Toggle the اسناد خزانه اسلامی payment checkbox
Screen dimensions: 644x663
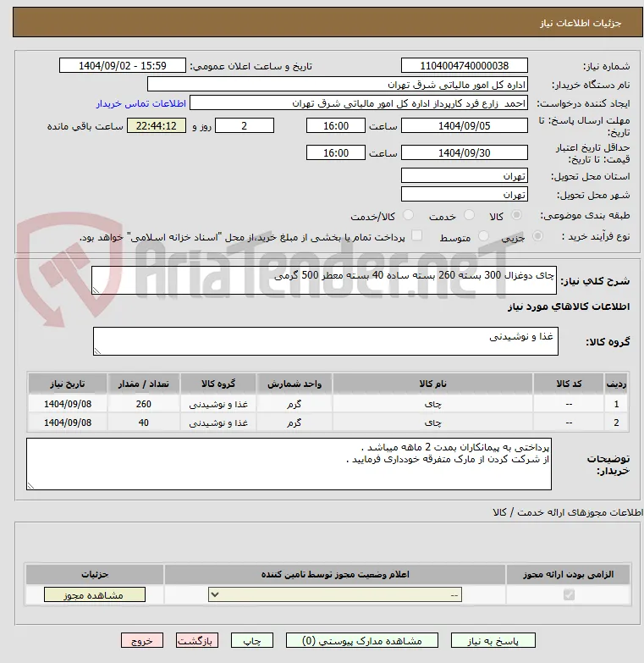(416, 235)
